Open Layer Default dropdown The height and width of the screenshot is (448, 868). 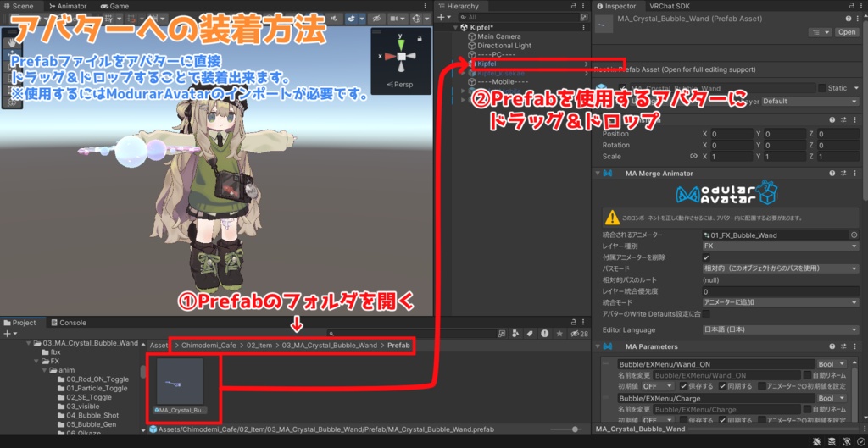[x=810, y=102]
